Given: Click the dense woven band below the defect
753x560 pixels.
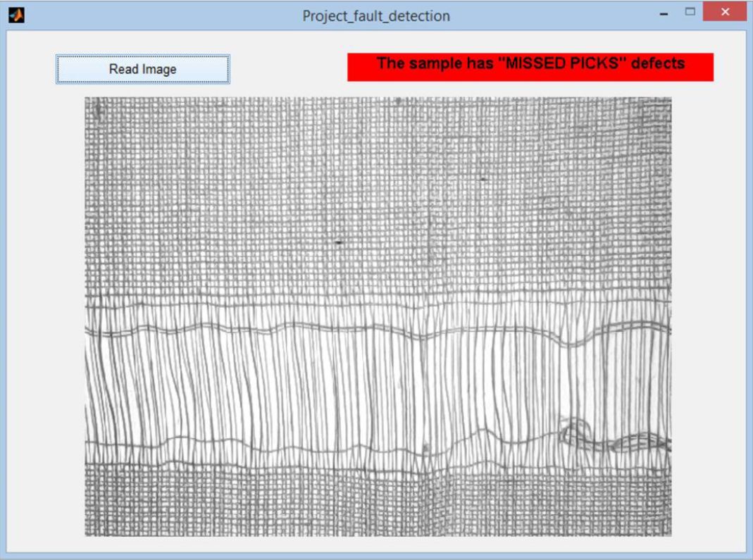Looking at the screenshot, I should click(378, 502).
